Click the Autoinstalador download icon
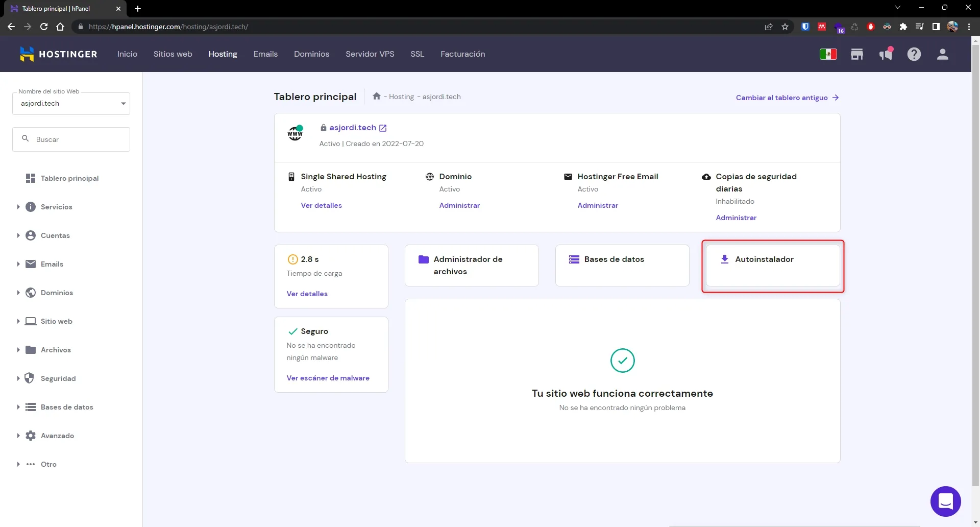This screenshot has height=527, width=980. point(724,259)
